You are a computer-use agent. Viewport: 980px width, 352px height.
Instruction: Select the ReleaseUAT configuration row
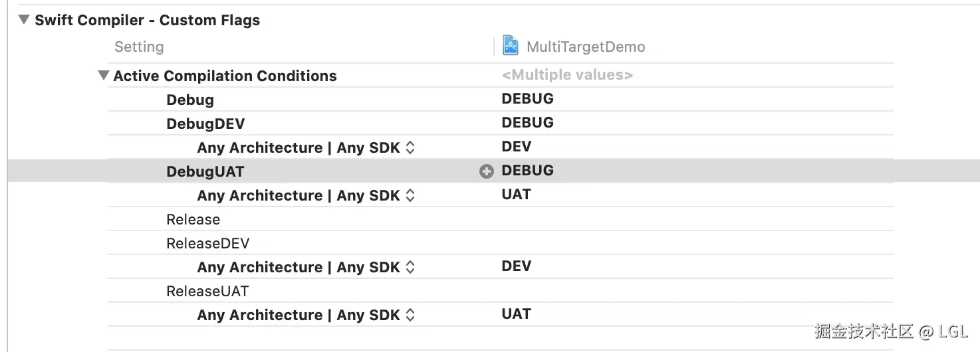pyautogui.click(x=207, y=291)
